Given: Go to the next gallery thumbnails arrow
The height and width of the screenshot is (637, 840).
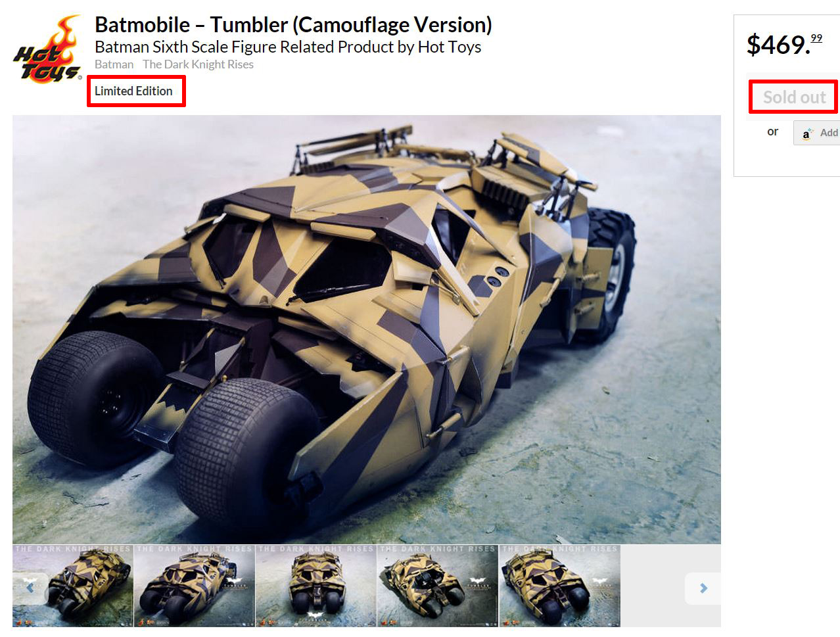Looking at the screenshot, I should (x=703, y=588).
